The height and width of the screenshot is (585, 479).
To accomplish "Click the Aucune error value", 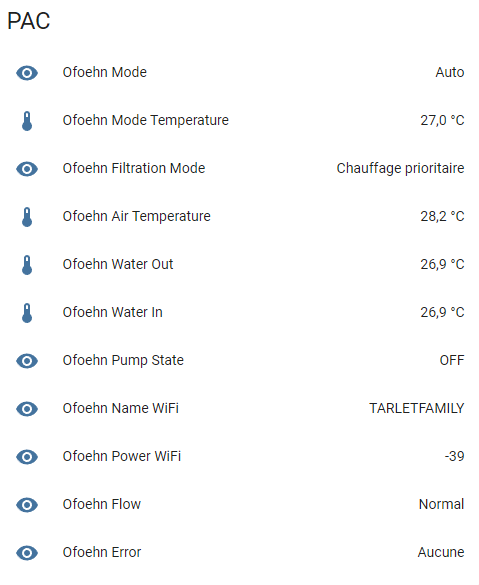I will tap(441, 552).
